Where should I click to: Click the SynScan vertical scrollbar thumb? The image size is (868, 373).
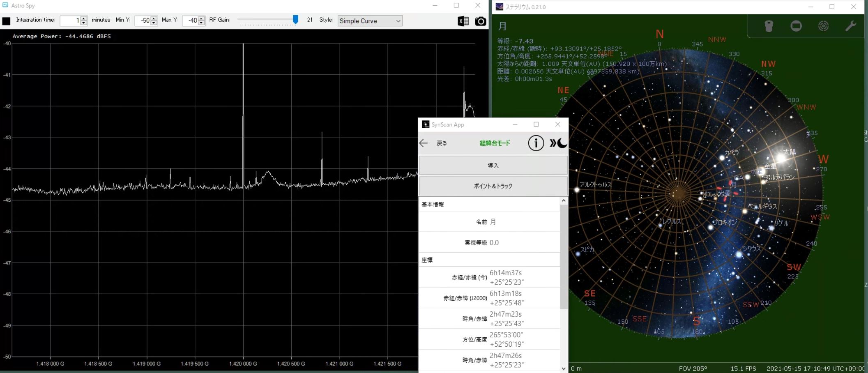pos(564,256)
